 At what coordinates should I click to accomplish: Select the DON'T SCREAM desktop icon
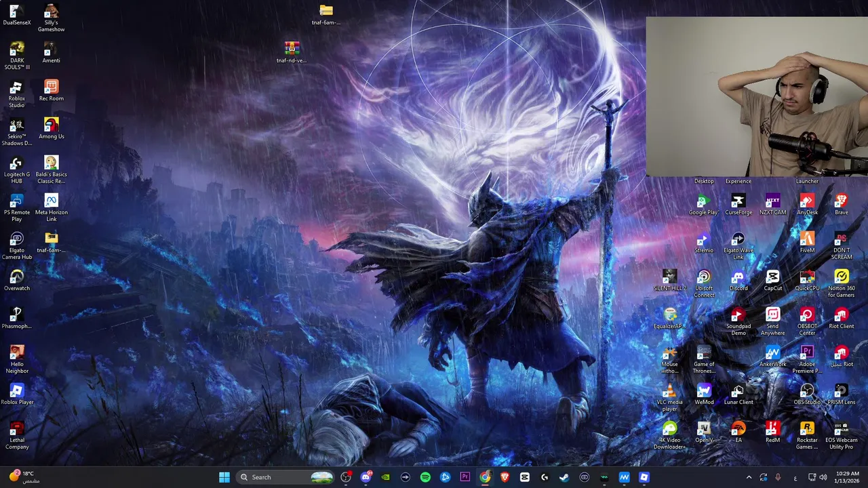[x=842, y=246]
